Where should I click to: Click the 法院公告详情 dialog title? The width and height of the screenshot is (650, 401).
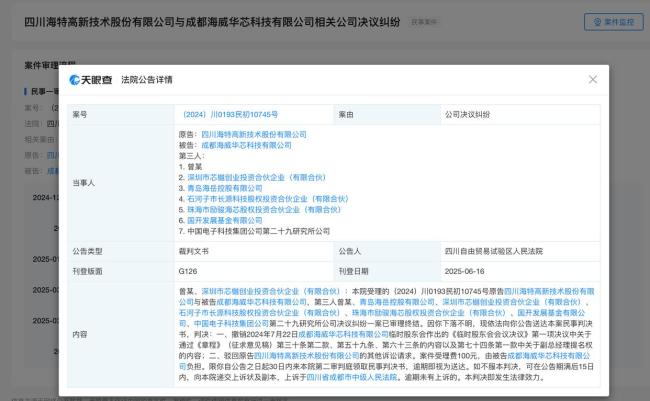147,80
